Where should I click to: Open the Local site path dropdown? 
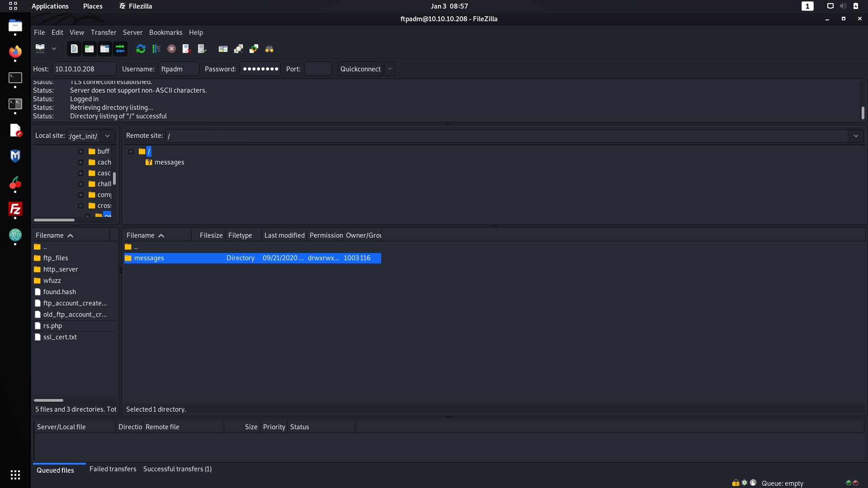coord(108,136)
